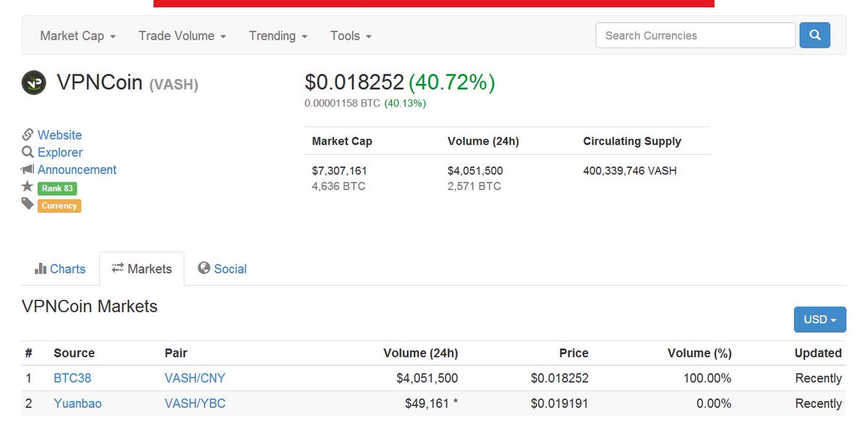
Task: Open the Market Cap dropdown menu
Action: tap(78, 35)
